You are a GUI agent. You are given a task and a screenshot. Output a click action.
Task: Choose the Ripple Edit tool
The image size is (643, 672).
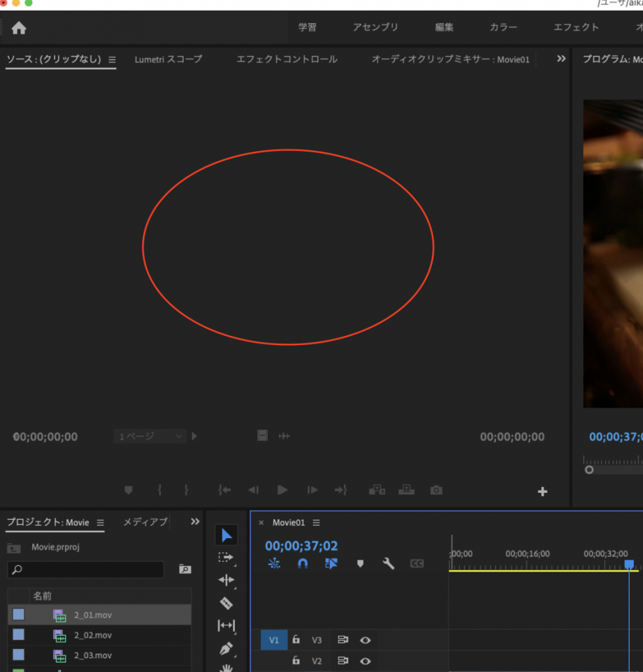pyautogui.click(x=226, y=580)
